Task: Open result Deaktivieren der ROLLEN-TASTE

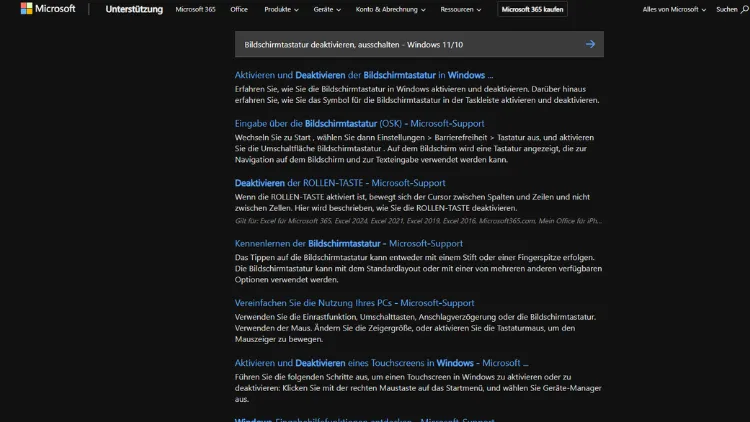Action: [x=340, y=183]
